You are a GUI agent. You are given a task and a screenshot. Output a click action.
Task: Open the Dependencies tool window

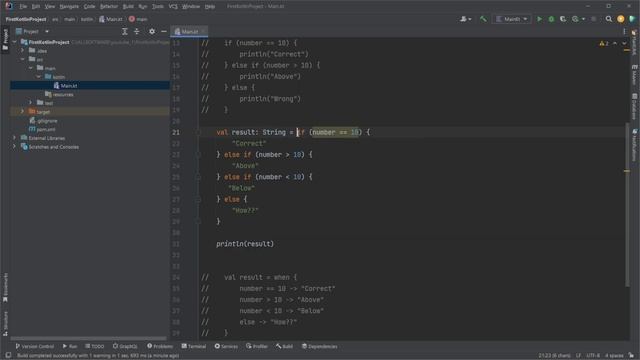point(319,346)
